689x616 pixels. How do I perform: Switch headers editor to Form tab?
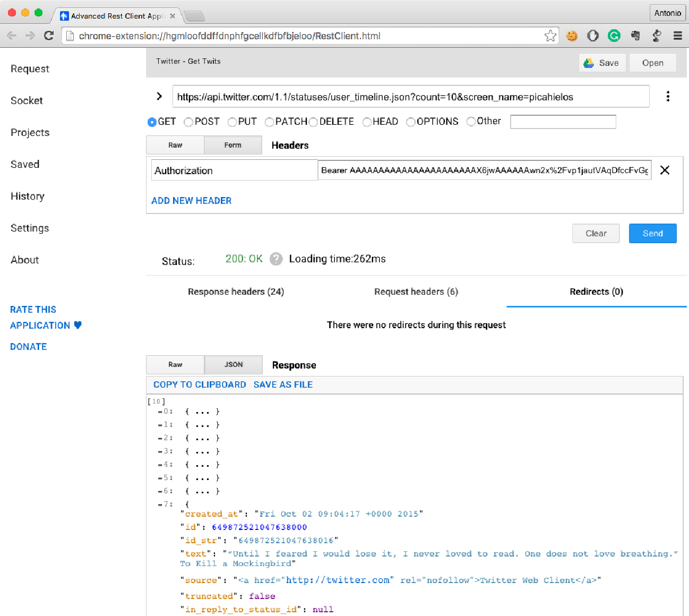coord(232,145)
